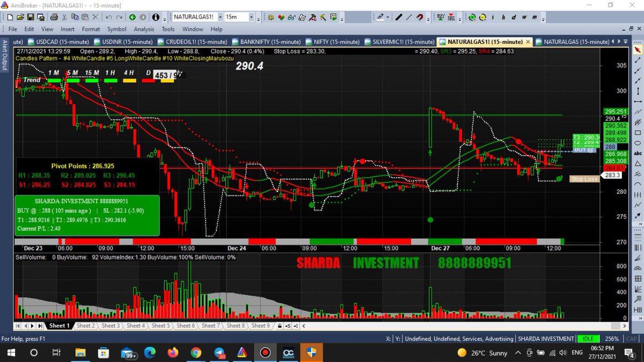Click the green Forward navigation arrow
Screen dimensions: 644x362
coord(143,17)
